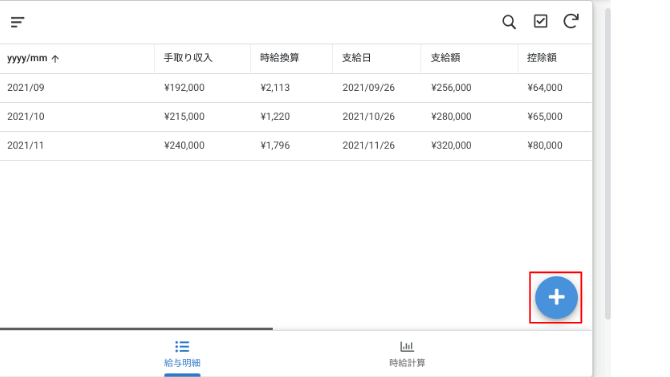670x377 pixels.
Task: Select the ¥215,000 cell
Action: click(184, 117)
